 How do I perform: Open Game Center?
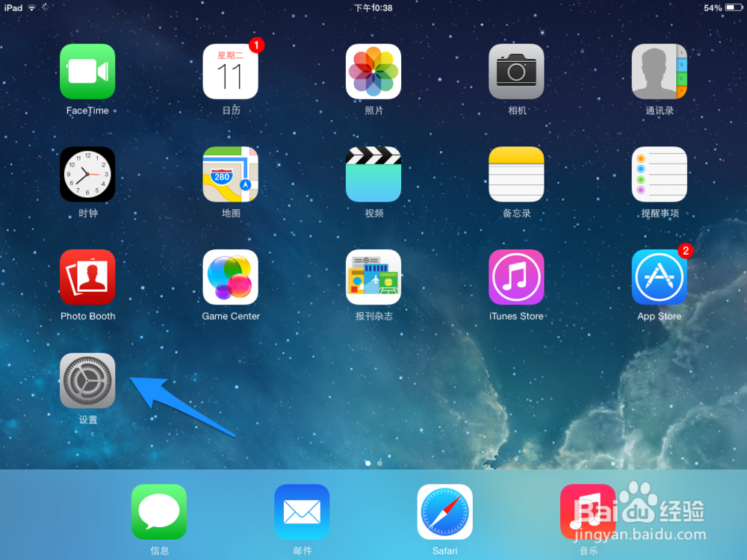231,277
